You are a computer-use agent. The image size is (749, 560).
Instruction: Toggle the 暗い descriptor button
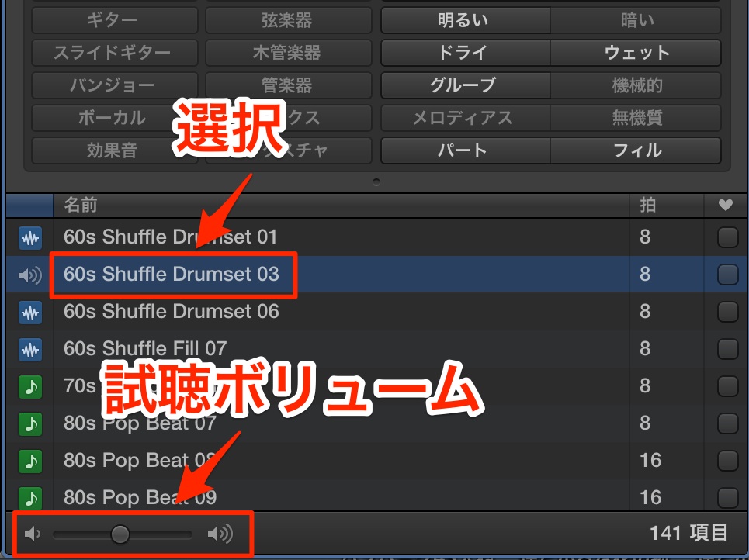point(636,20)
